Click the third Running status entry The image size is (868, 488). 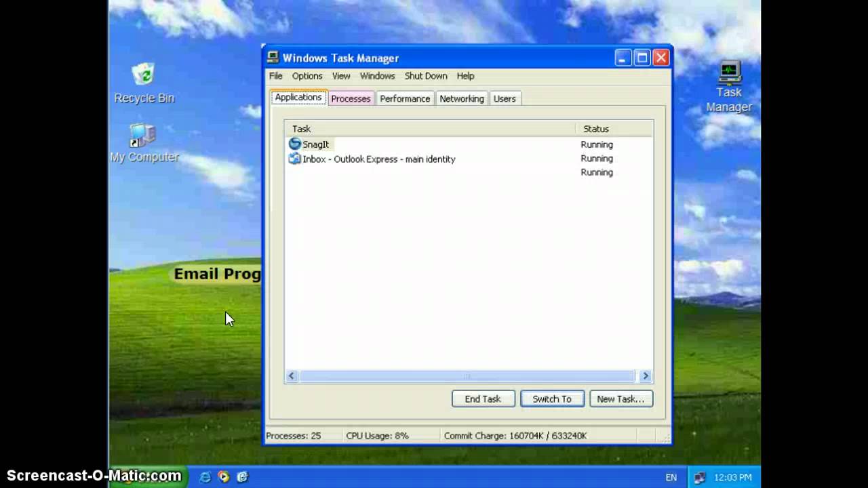[x=597, y=172]
